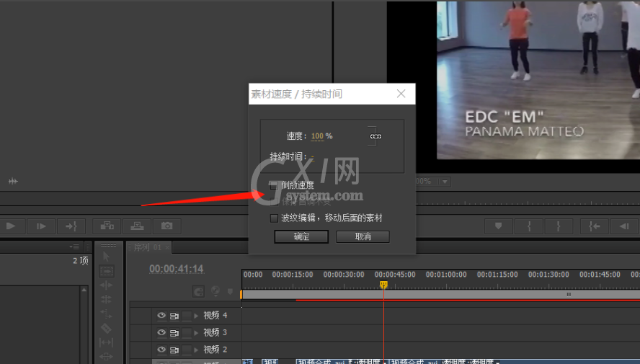Select the Ripple Edit tool
This screenshot has height=364, width=640.
tap(106, 285)
